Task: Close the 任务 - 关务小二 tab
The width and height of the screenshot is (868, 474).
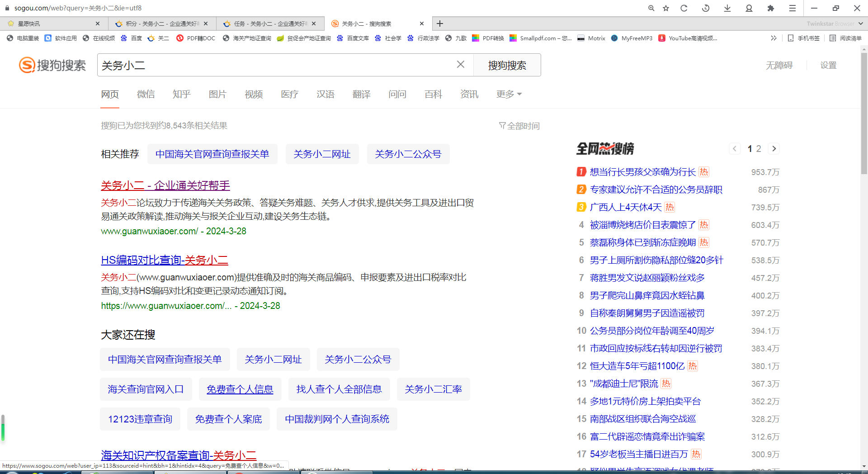Action: 314,24
